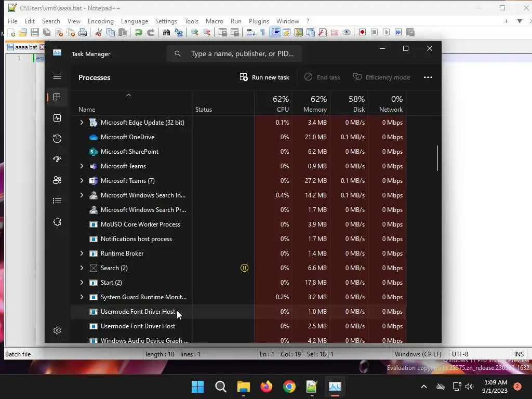532x399 pixels.
Task: Expand Microsoft Windows Search In... process
Action: pyautogui.click(x=82, y=195)
